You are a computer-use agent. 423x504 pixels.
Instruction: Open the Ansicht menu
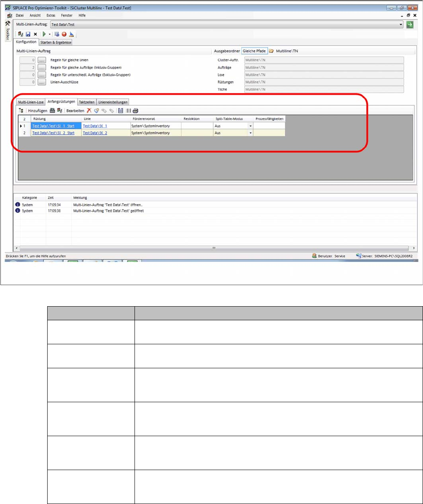coord(35,15)
